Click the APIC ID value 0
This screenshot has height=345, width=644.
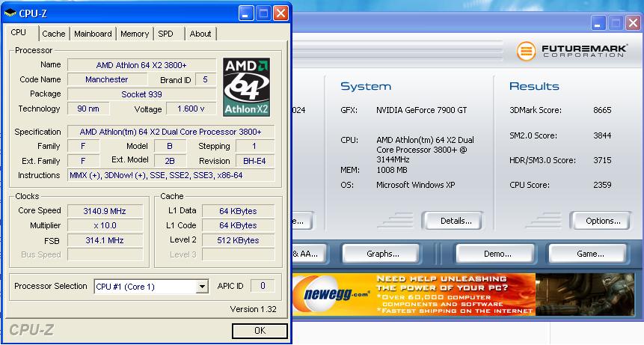click(263, 286)
